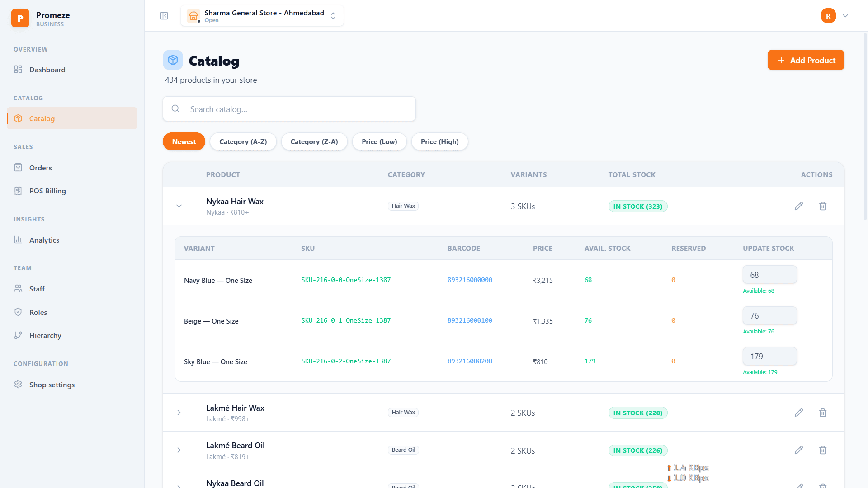Open the store selector dropdown arrows
The width and height of the screenshot is (868, 488).
pos(333,16)
